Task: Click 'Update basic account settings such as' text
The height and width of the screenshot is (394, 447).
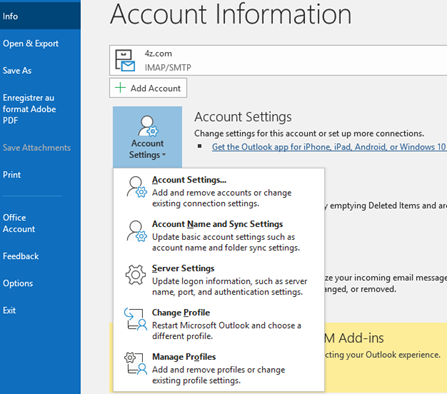Action: tap(224, 237)
